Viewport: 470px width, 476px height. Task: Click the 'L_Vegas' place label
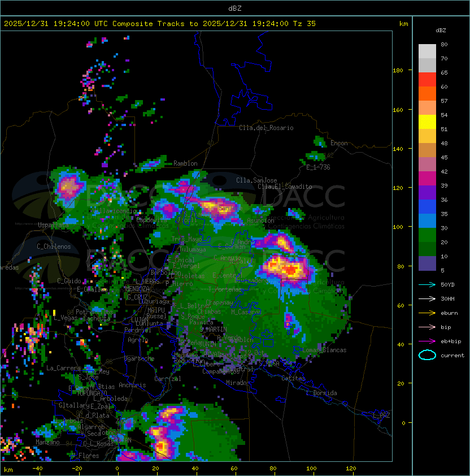(66, 318)
